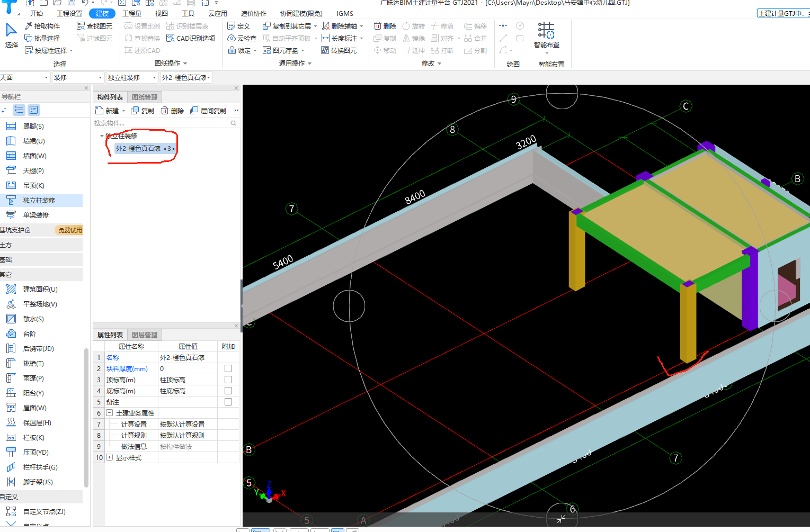
Task: Click in 搜索构件 search field
Action: [165, 123]
